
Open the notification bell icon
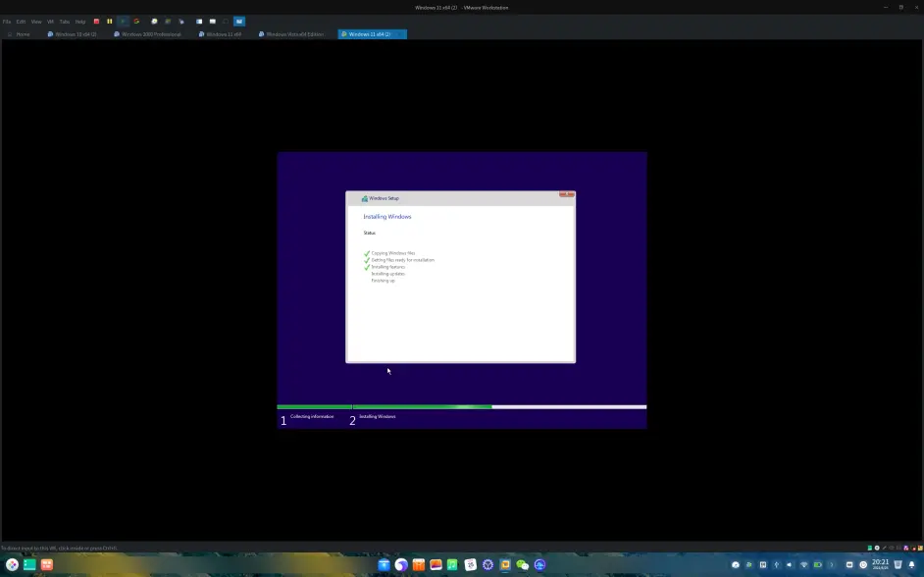pos(911,564)
